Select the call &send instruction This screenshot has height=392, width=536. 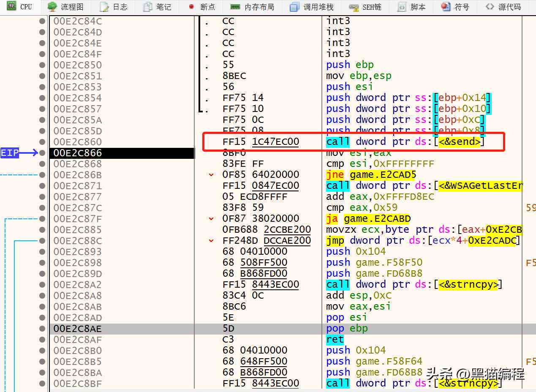[x=405, y=142]
